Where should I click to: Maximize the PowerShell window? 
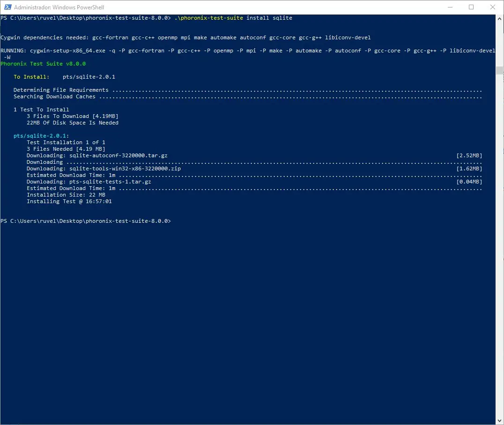point(471,7)
